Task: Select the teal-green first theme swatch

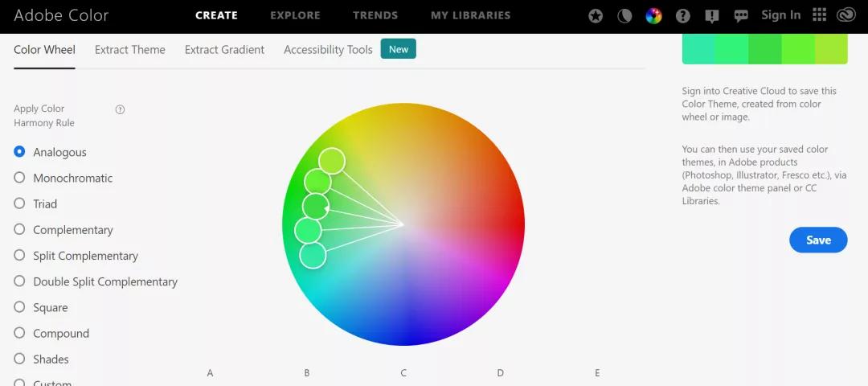Action: click(698, 49)
